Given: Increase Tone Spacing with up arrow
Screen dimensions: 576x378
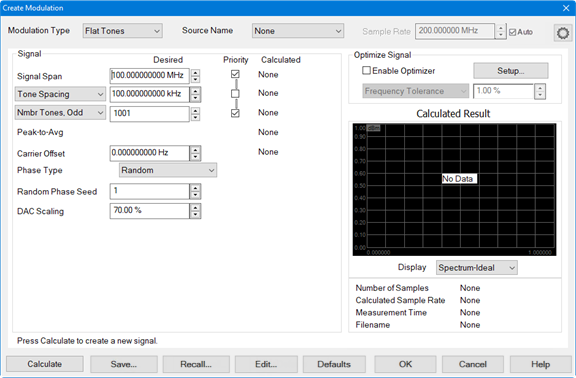Looking at the screenshot, I should [195, 91].
